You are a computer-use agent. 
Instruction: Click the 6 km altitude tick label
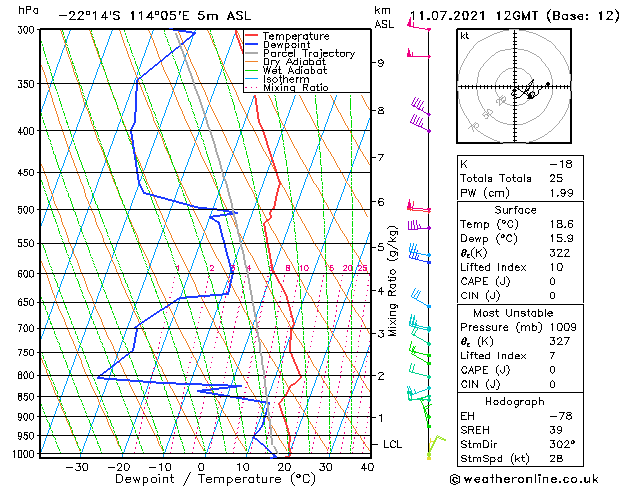click(x=380, y=202)
